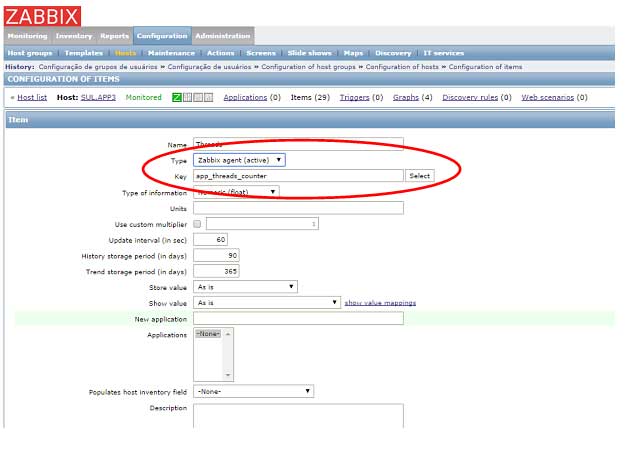This screenshot has width=629, height=459.
Task: Click into the Name input field
Action: click(x=298, y=144)
